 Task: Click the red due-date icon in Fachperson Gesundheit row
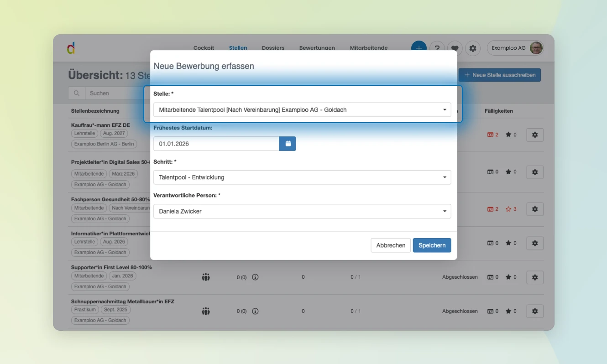[x=491, y=209]
